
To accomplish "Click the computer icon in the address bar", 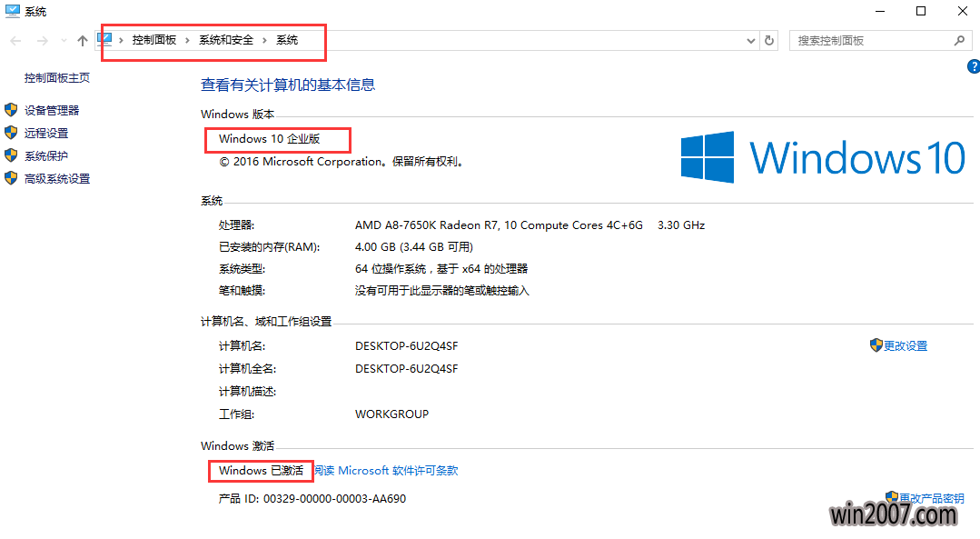I will [104, 40].
